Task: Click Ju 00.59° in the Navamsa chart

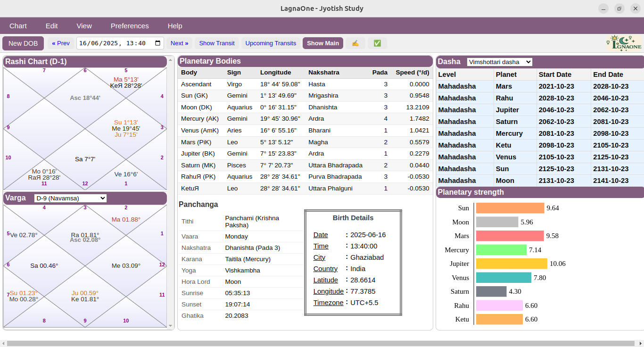Action: (x=85, y=293)
